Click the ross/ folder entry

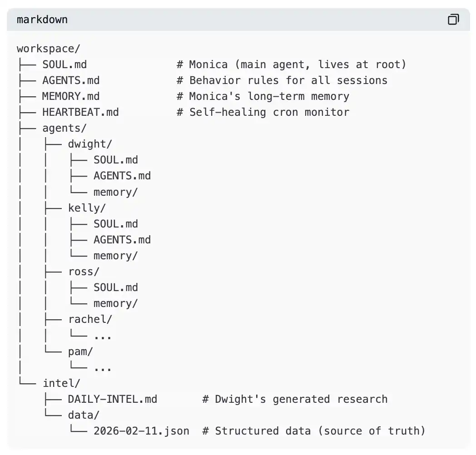(84, 272)
